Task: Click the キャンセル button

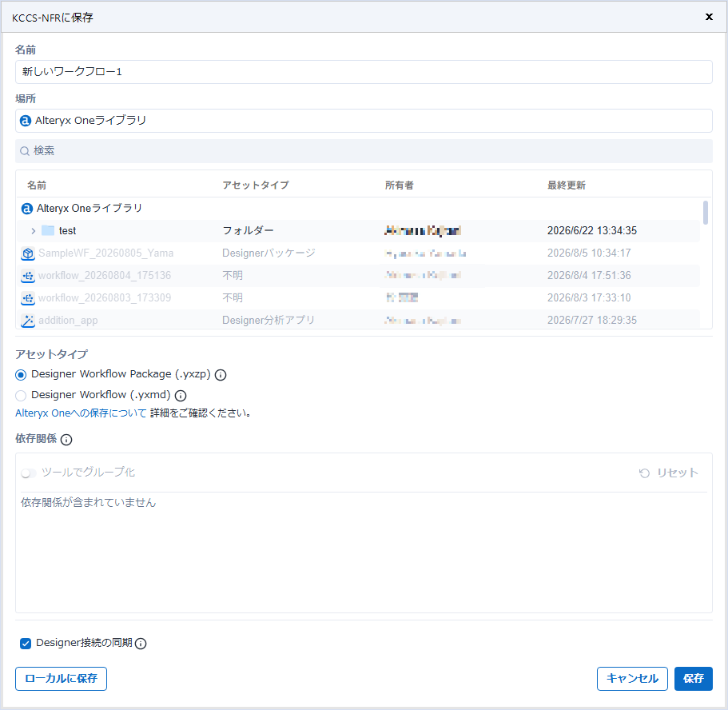Action: pos(632,678)
